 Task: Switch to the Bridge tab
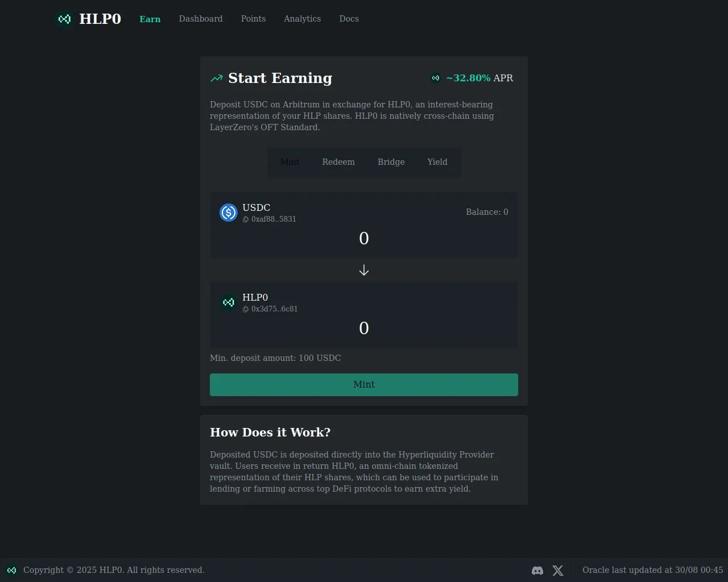pos(391,162)
